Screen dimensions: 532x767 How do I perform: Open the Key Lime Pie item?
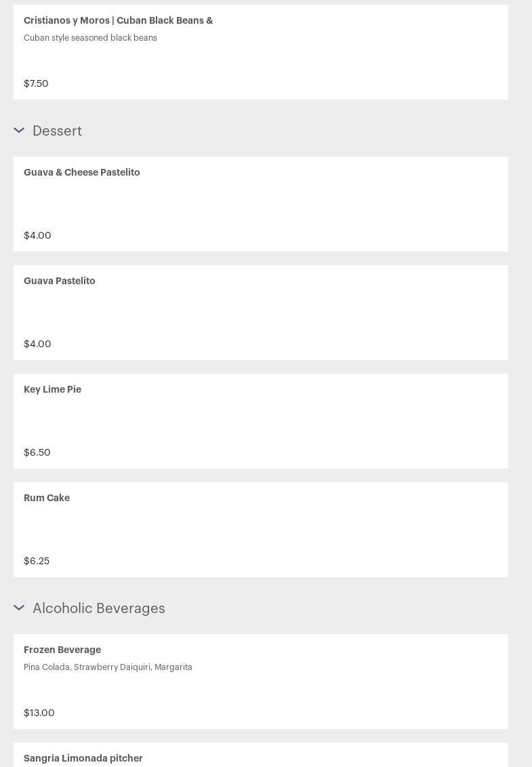point(53,390)
